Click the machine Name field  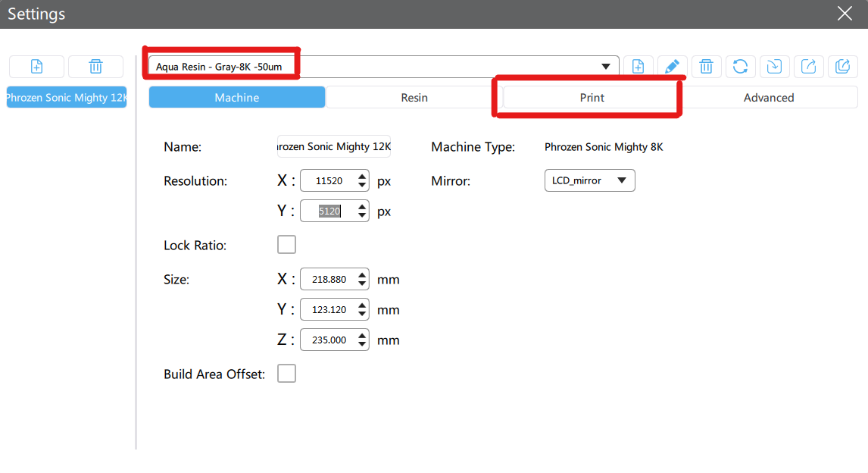tap(334, 147)
